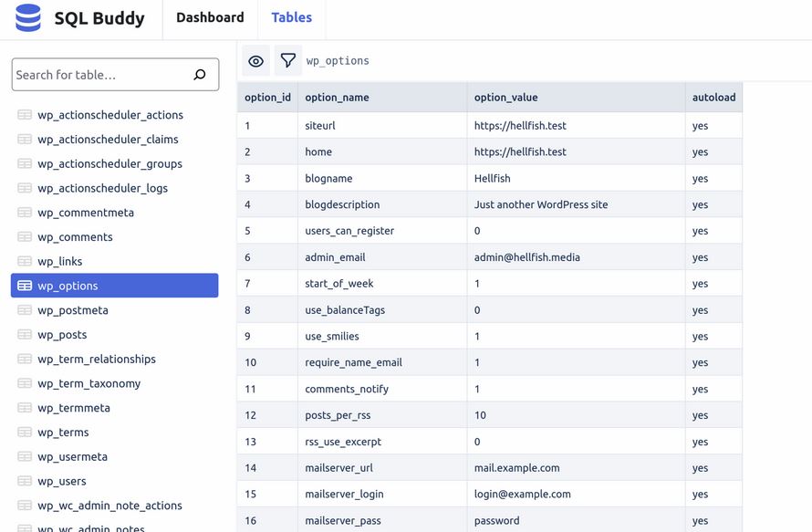
Task: Click table icon beside wp_termmeta
Action: click(x=25, y=408)
